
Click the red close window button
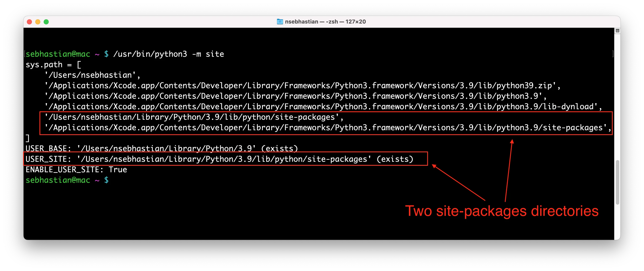pyautogui.click(x=30, y=22)
